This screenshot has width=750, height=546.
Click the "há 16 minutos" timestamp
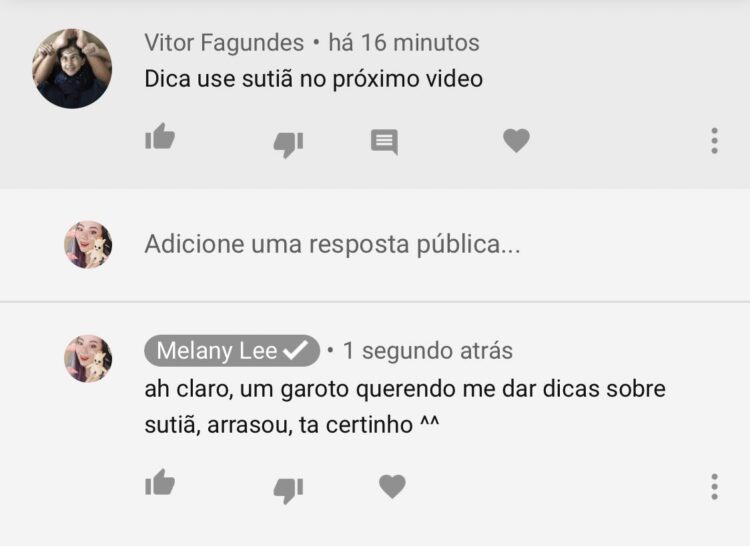click(x=404, y=43)
